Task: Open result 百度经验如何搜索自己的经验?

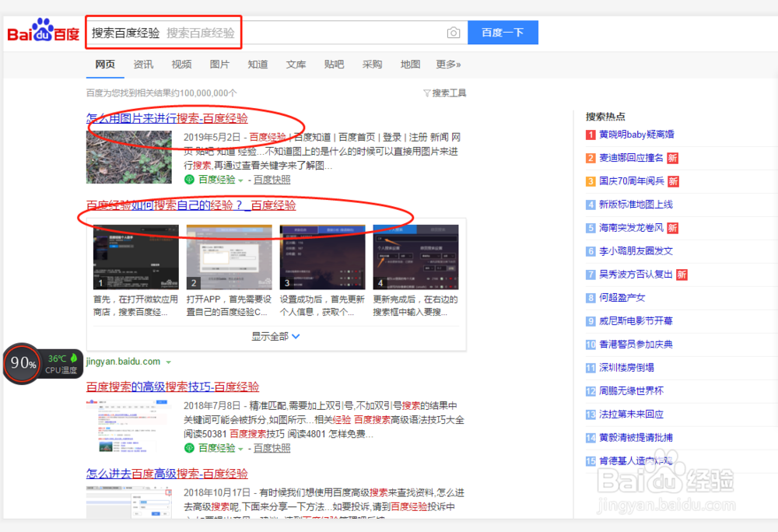Action: click(191, 205)
